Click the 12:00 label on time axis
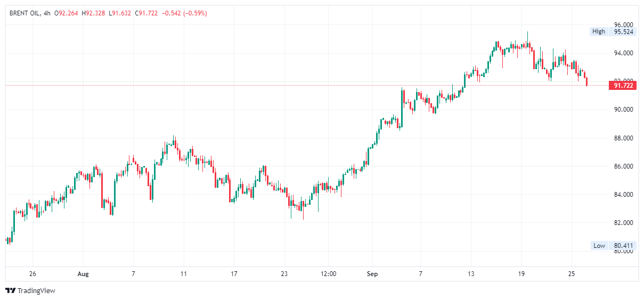 coord(329,274)
